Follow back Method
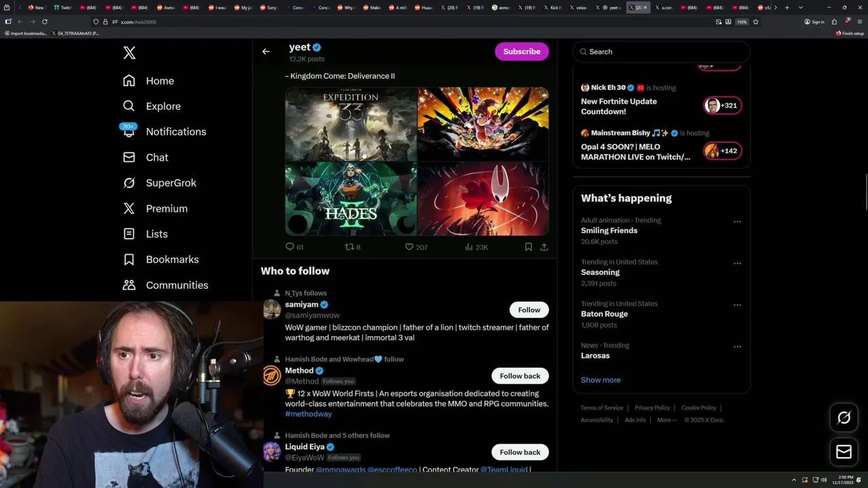 [x=520, y=376]
